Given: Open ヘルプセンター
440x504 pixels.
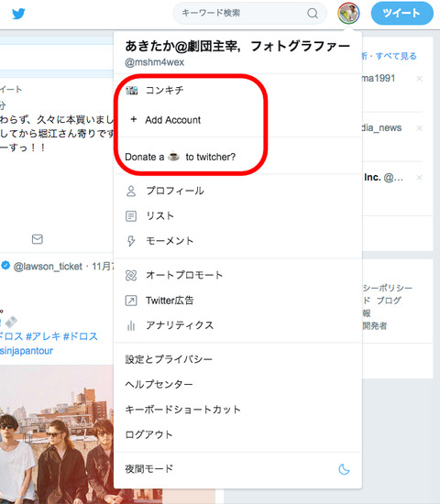Looking at the screenshot, I should tap(159, 385).
